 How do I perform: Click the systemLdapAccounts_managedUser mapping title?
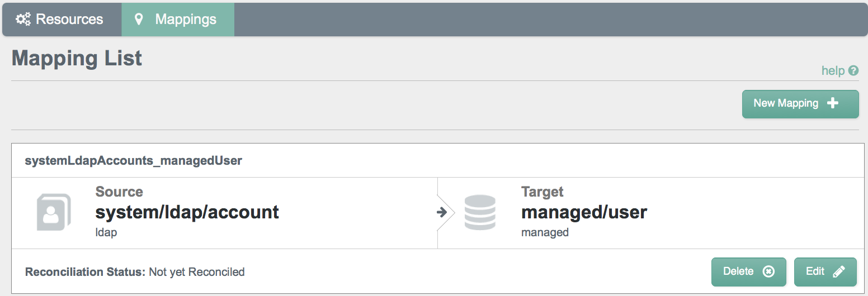coord(133,161)
